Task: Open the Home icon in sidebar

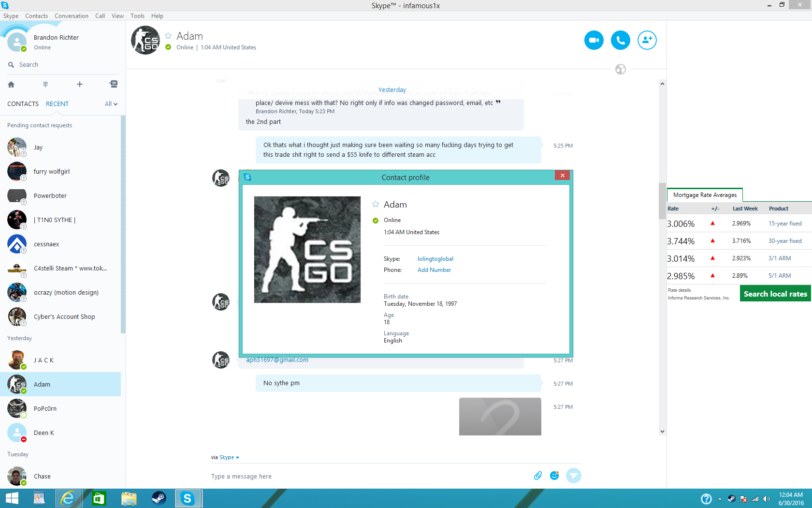Action: (x=11, y=84)
